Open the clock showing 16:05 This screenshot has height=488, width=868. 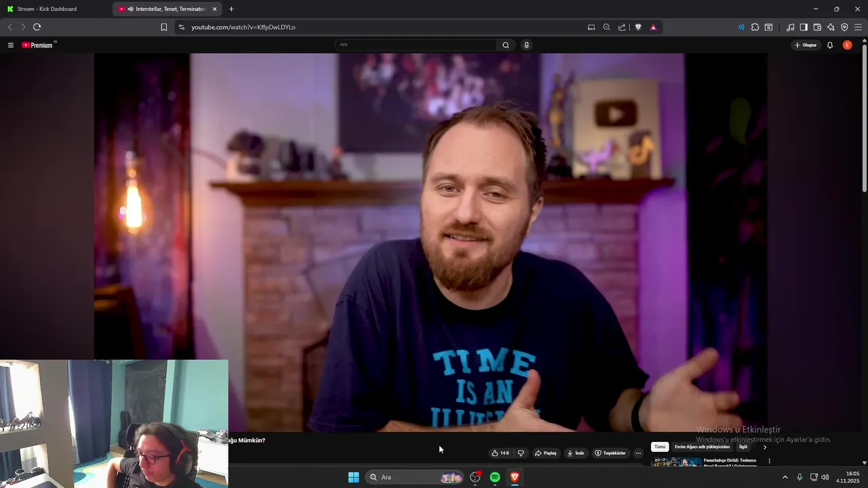(848, 477)
